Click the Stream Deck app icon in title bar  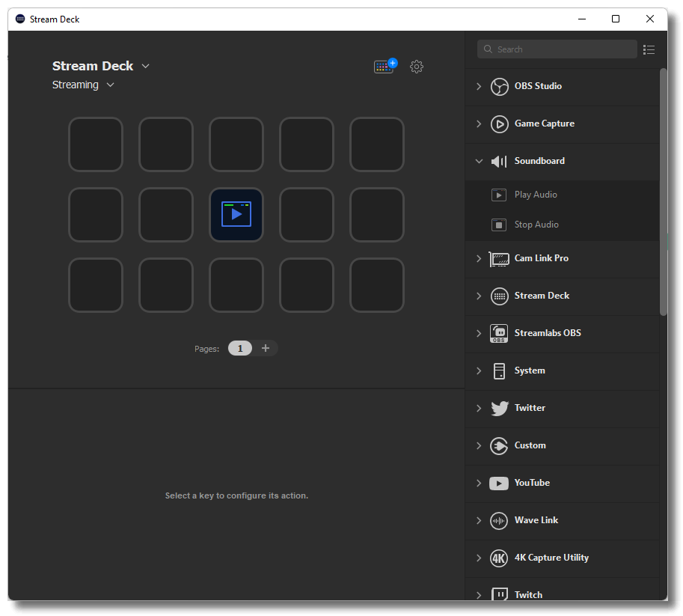20,19
